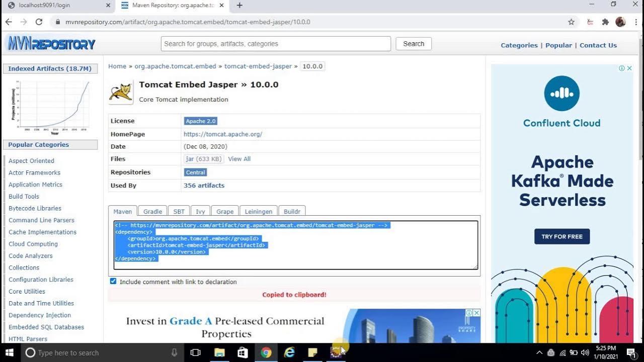Show hidden system tray icons
The image size is (644, 362).
(539, 352)
